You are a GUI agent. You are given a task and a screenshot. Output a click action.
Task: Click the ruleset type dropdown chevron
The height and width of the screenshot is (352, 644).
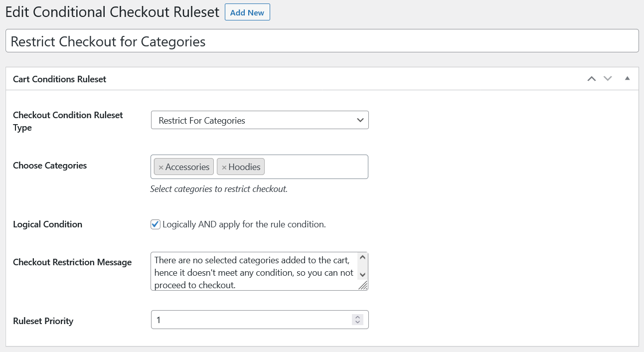click(x=360, y=120)
